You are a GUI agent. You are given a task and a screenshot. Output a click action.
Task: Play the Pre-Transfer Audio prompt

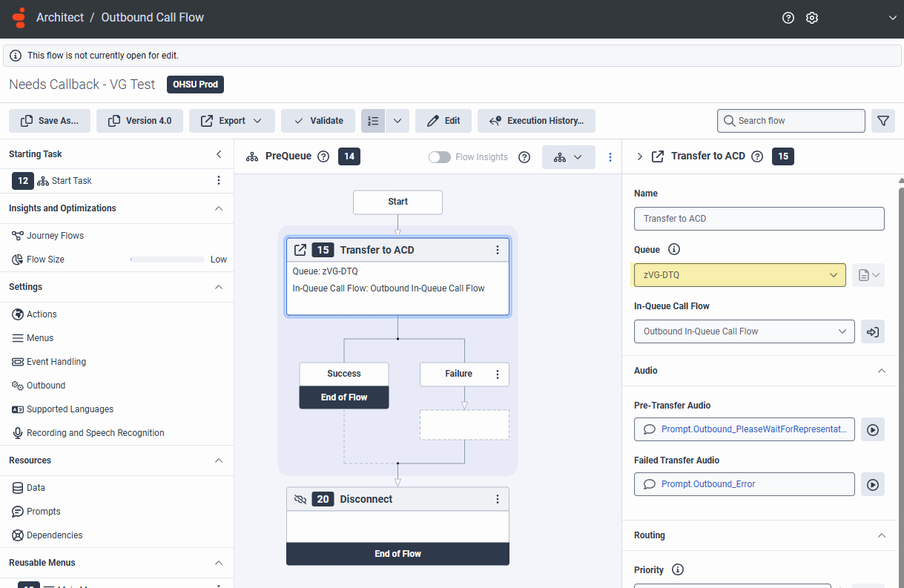tap(873, 429)
